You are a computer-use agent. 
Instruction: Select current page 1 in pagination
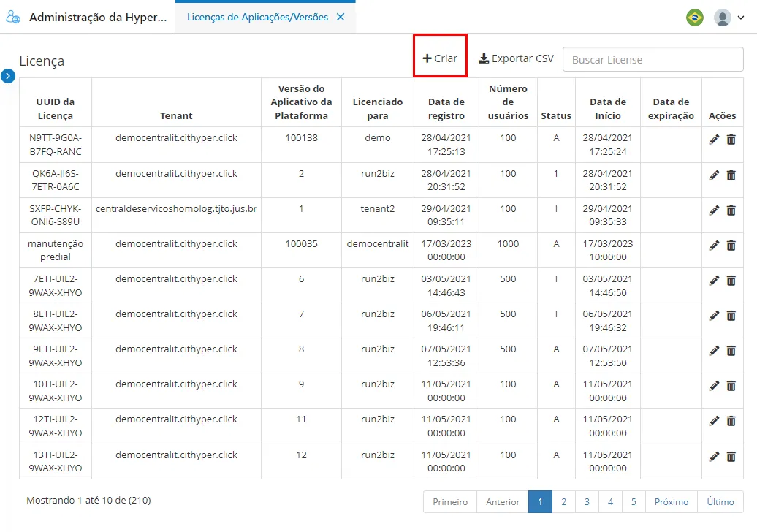(x=540, y=501)
